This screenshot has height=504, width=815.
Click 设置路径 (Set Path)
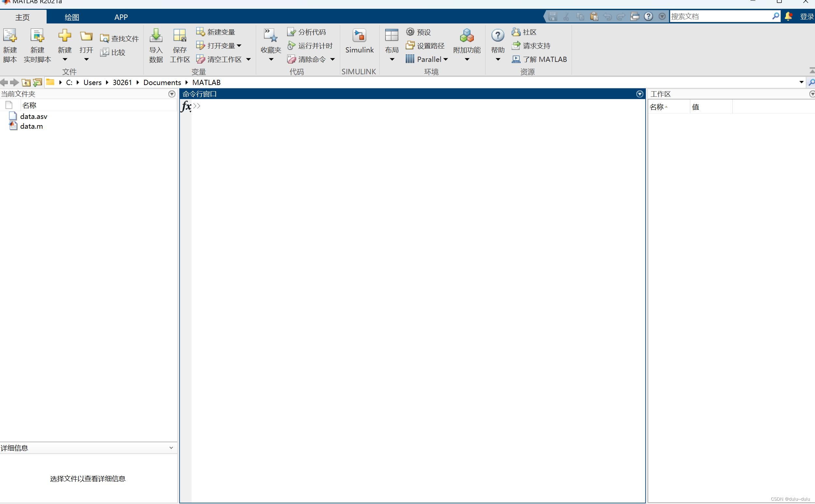click(x=425, y=46)
